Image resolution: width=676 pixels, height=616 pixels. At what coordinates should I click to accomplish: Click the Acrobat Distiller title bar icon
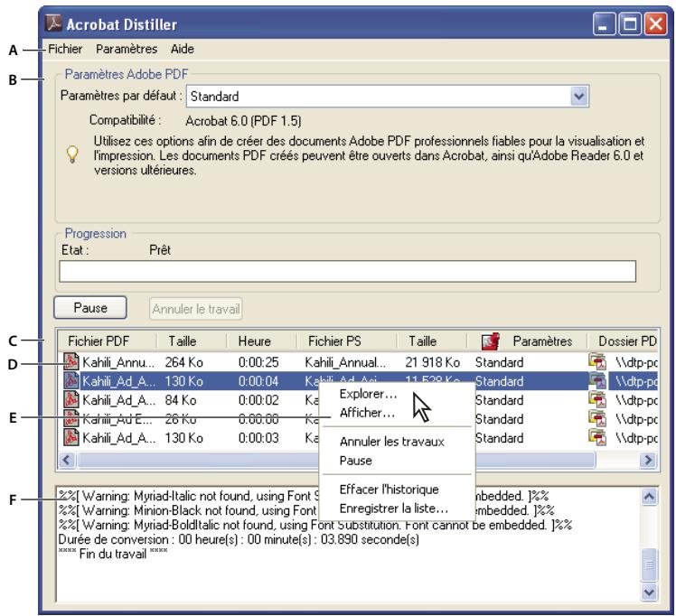click(x=54, y=23)
